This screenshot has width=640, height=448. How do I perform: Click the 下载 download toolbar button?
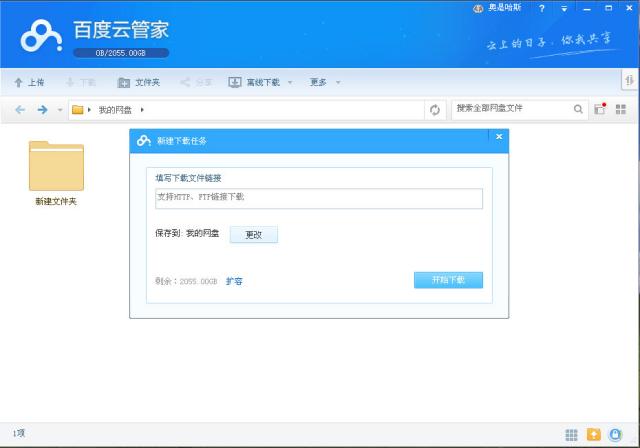81,82
